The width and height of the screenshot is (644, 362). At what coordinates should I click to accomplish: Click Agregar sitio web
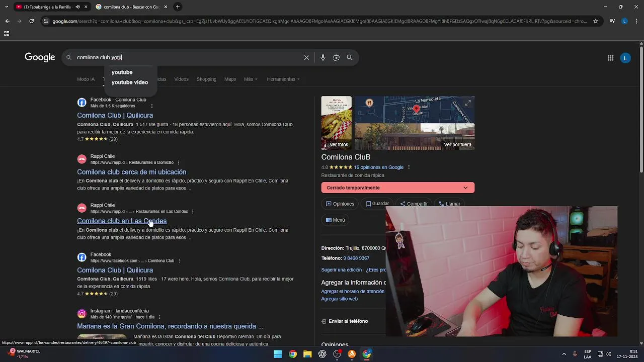tap(340, 299)
